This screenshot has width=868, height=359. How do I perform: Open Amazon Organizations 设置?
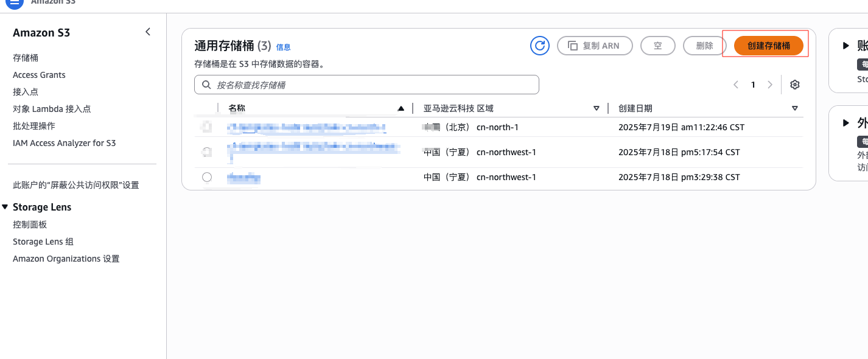tap(66, 259)
